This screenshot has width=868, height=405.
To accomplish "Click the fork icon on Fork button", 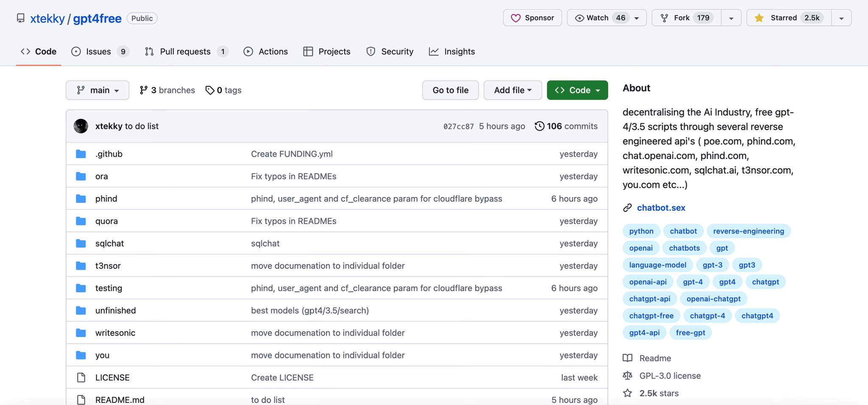I will (664, 18).
